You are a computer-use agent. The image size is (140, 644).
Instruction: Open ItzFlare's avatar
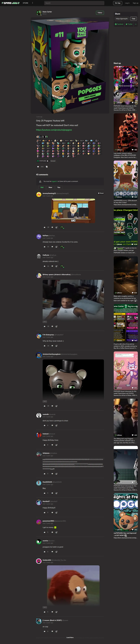[x=39, y=236]
